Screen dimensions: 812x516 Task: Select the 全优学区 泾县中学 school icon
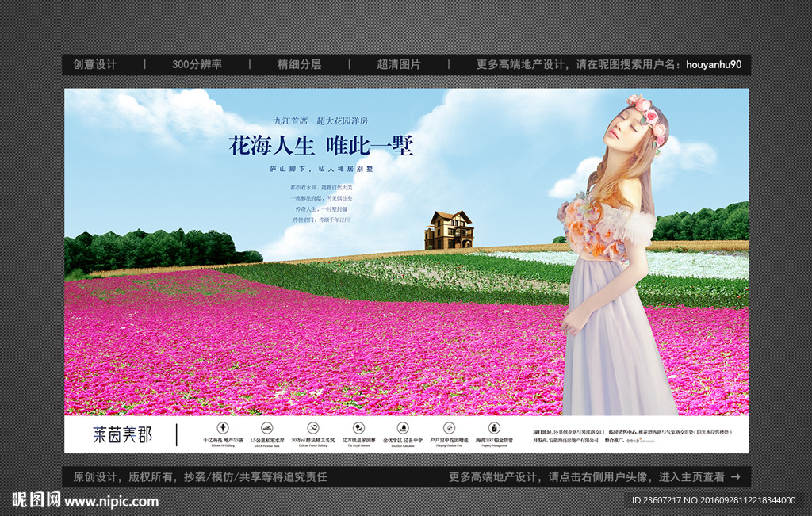pyautogui.click(x=403, y=428)
